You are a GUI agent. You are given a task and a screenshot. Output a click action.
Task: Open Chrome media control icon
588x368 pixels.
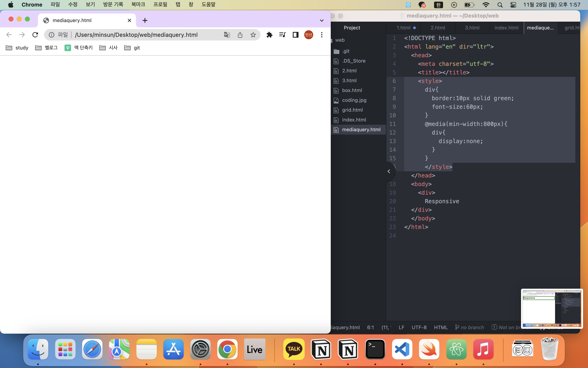pyautogui.click(x=282, y=35)
